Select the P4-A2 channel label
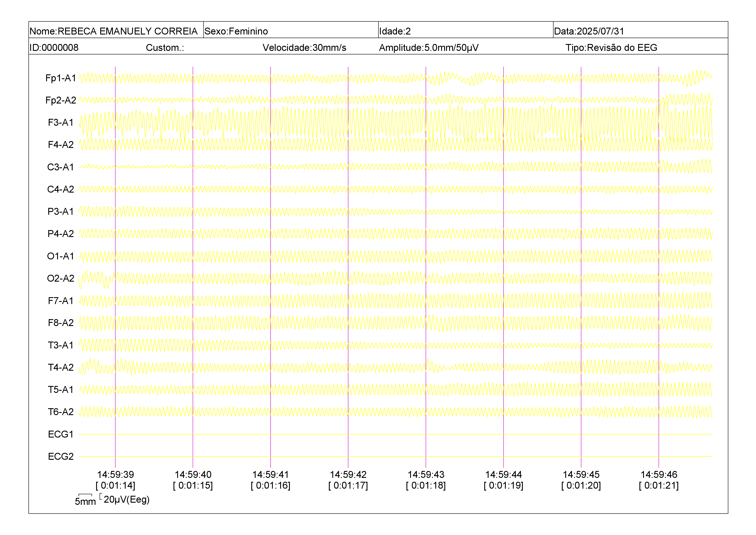This screenshot has width=756, height=535. click(x=61, y=234)
